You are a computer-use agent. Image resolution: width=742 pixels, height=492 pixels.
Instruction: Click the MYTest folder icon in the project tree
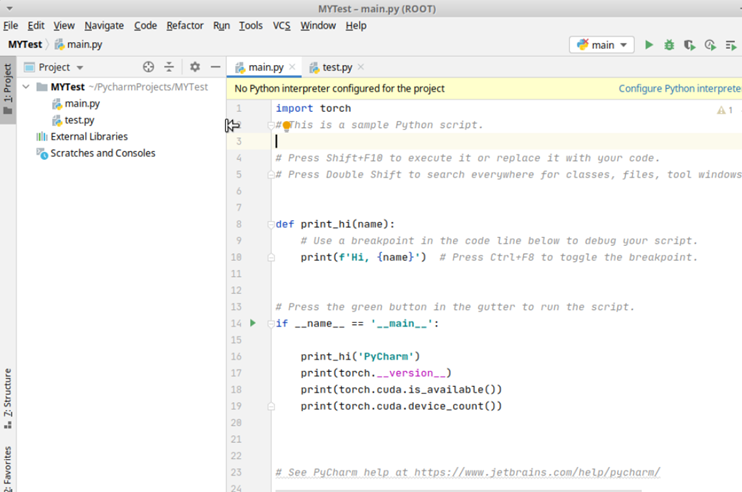click(42, 87)
